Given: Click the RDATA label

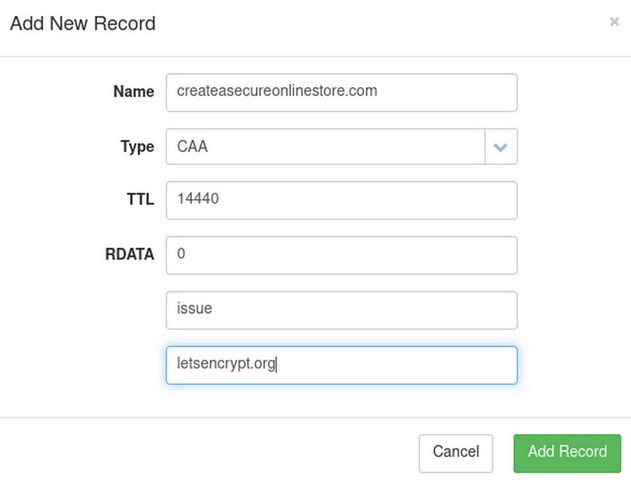Looking at the screenshot, I should (130, 254).
